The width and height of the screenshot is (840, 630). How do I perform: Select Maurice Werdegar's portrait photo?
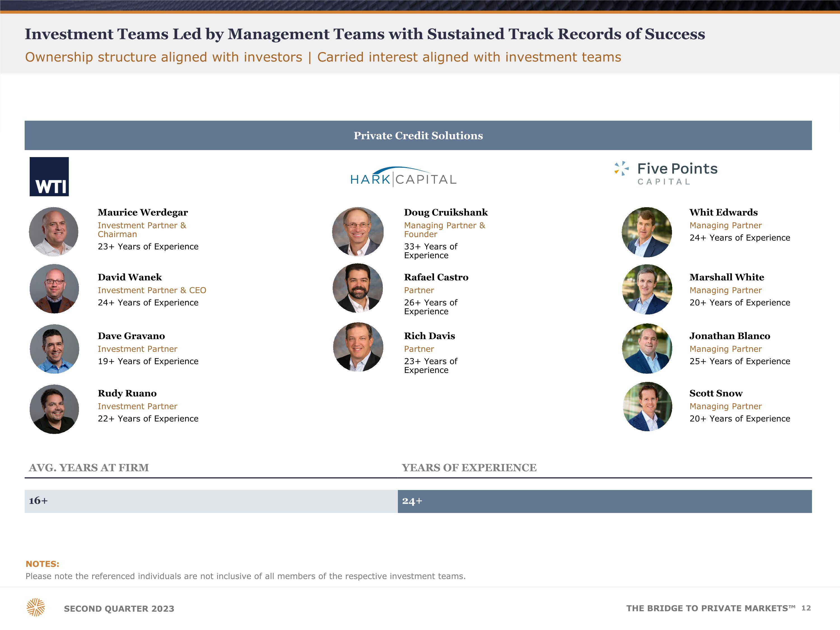(54, 232)
